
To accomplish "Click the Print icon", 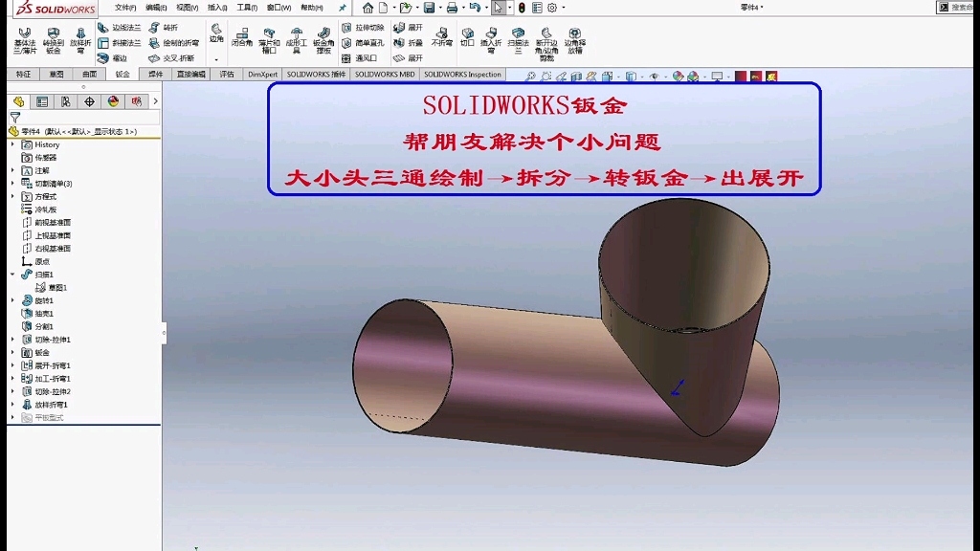I will tap(452, 8).
